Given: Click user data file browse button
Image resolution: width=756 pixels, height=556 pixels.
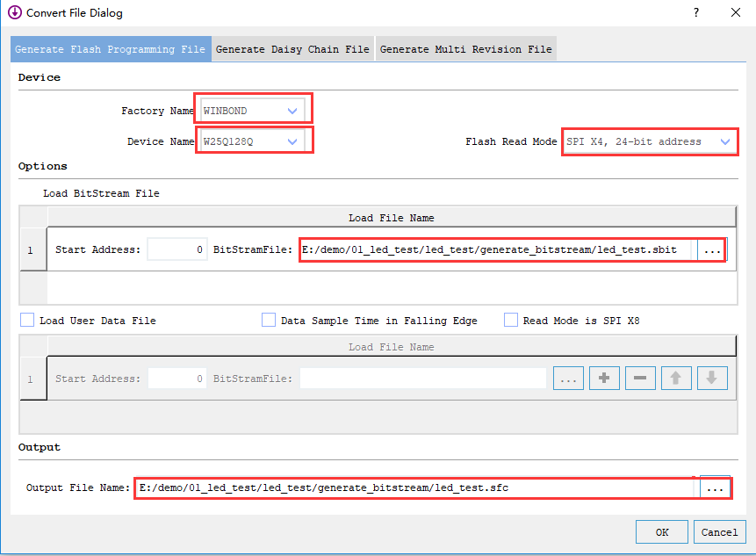Looking at the screenshot, I should click(x=568, y=378).
